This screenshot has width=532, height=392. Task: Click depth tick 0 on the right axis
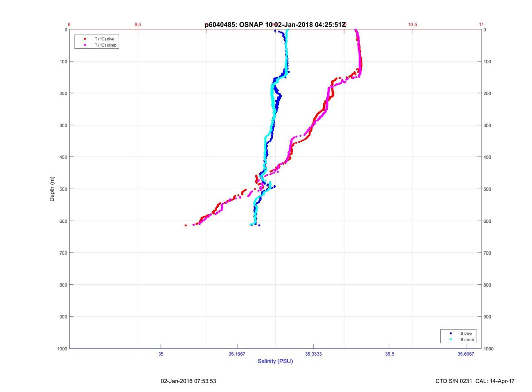pos(485,30)
